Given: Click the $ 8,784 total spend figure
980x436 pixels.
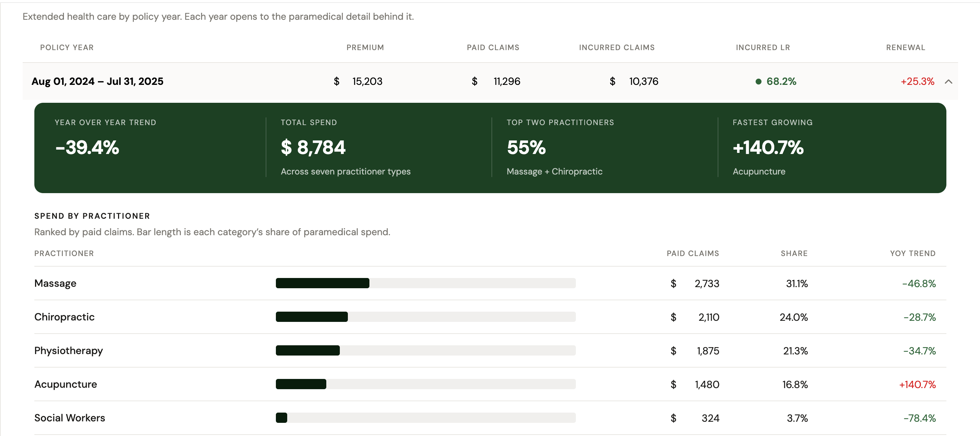Looking at the screenshot, I should pos(313,147).
